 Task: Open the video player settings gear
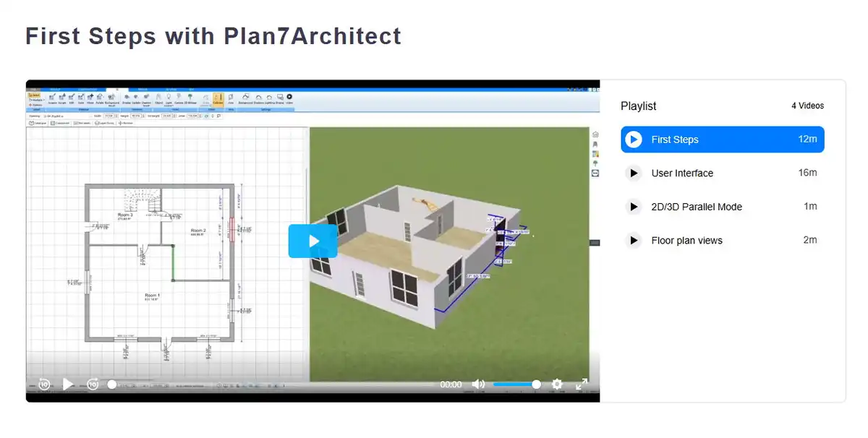click(557, 385)
